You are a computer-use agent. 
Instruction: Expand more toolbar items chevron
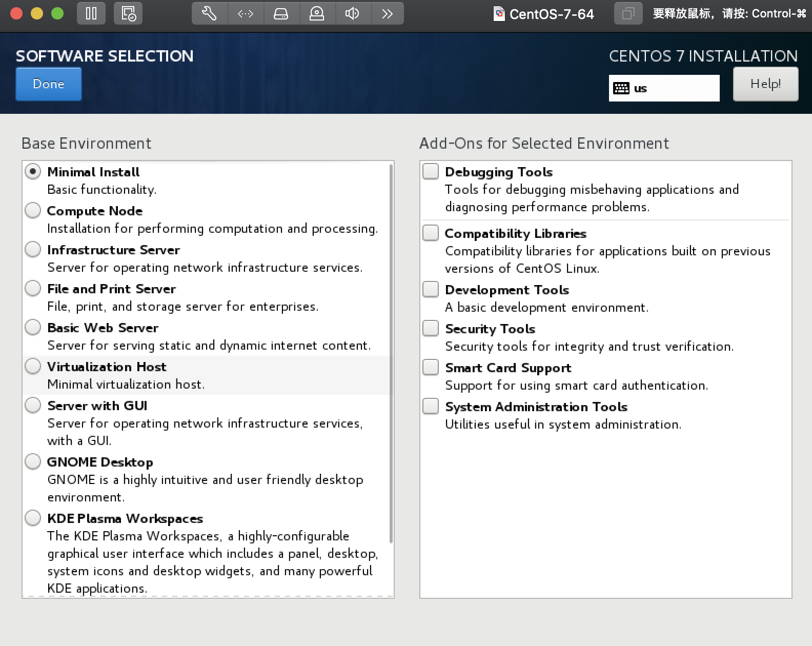387,13
